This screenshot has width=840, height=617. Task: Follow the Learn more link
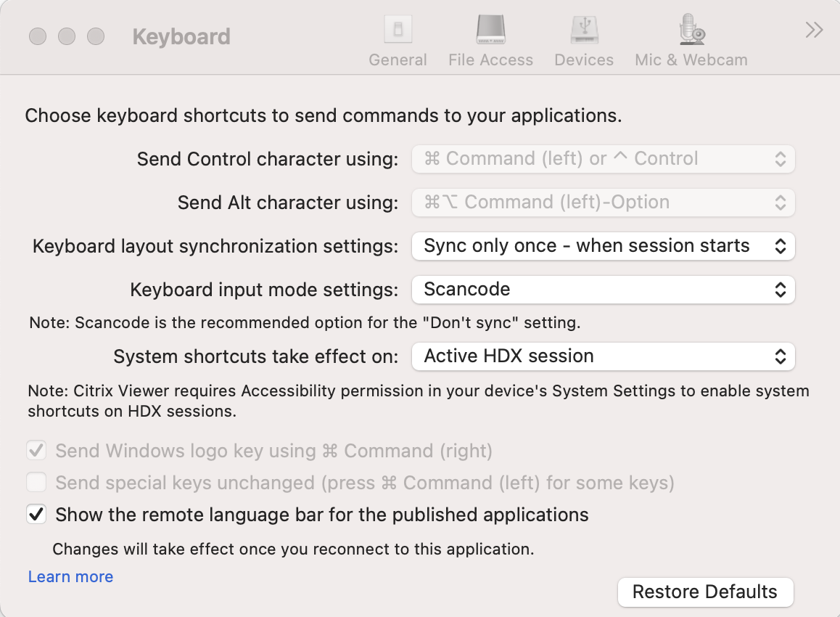(70, 577)
